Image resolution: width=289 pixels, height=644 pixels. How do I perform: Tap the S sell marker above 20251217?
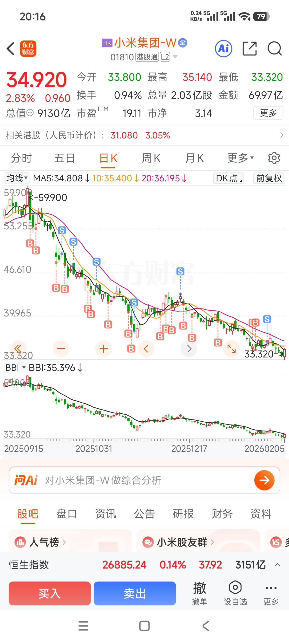pyautogui.click(x=180, y=271)
